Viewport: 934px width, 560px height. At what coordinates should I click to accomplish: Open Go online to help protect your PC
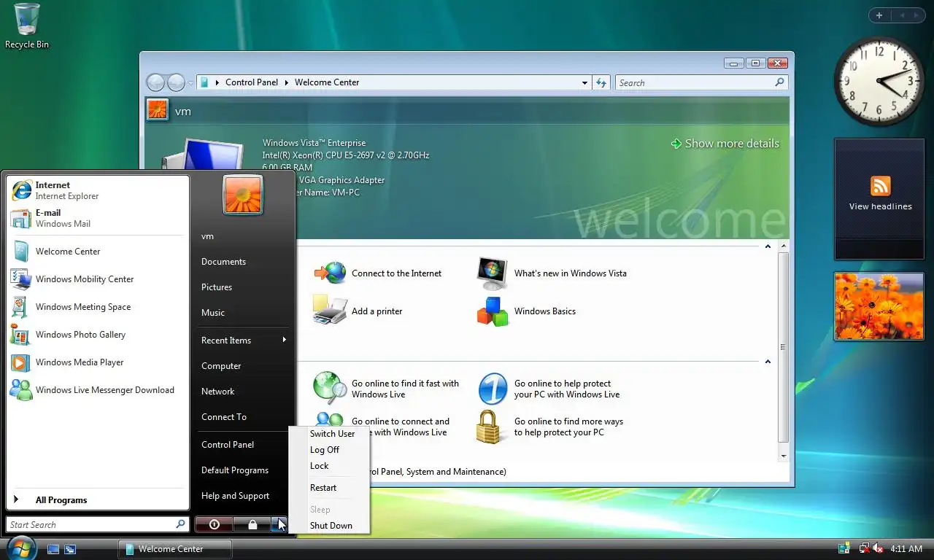pyautogui.click(x=549, y=389)
